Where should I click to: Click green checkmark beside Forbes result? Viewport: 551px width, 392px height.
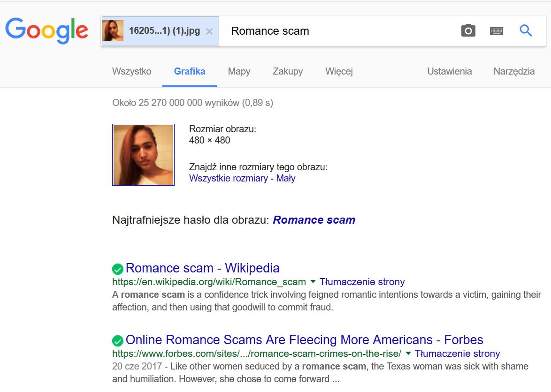(x=118, y=341)
